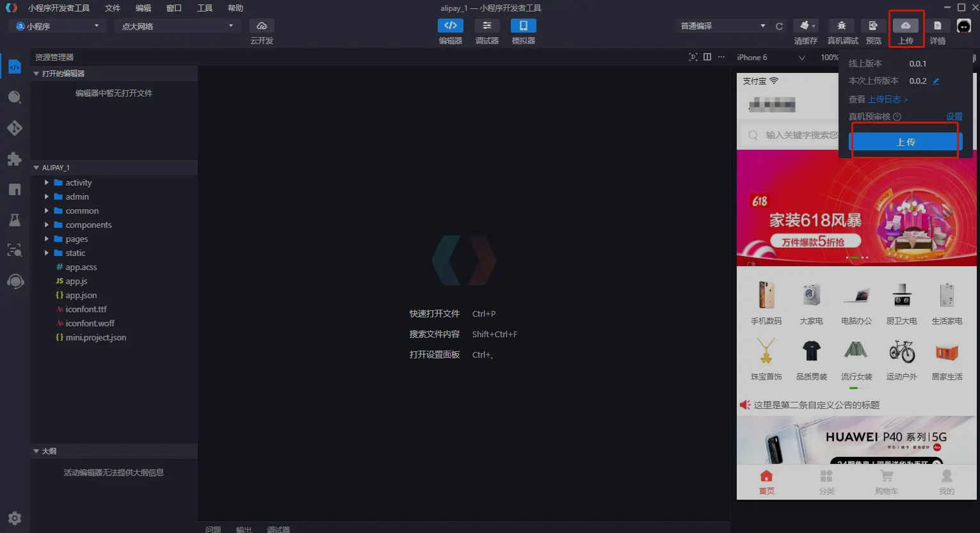Edit upload version with pencil icon
980x533 pixels.
936,81
